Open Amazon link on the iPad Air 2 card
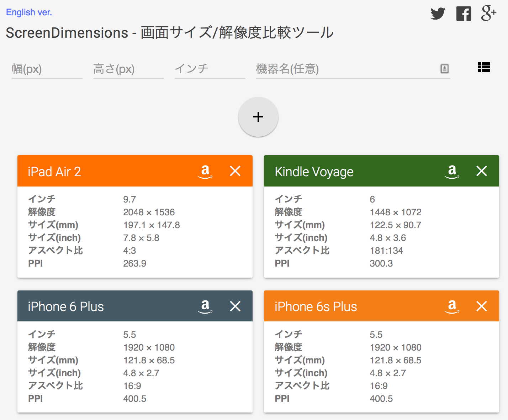The image size is (508, 420). tap(205, 171)
